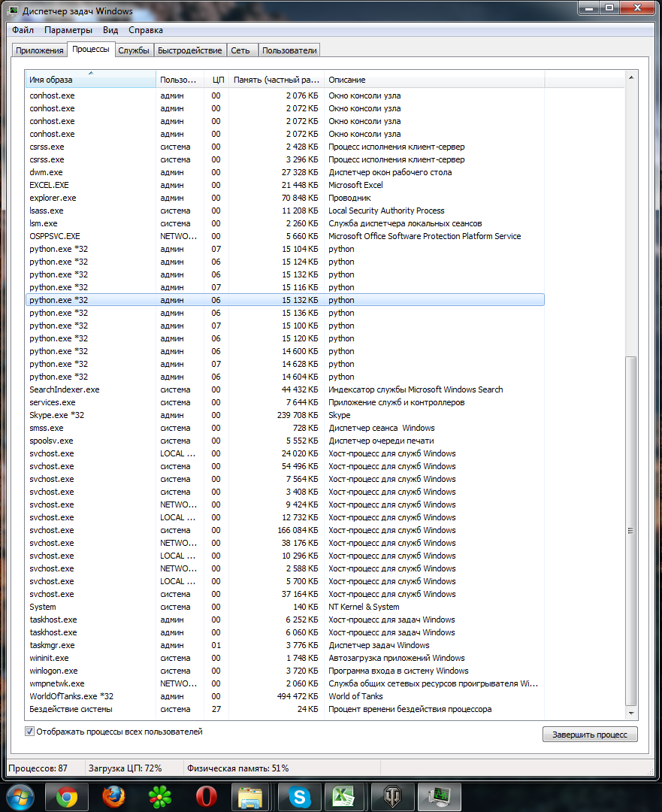Open the Вид menu
The height and width of the screenshot is (812, 662).
click(x=110, y=30)
